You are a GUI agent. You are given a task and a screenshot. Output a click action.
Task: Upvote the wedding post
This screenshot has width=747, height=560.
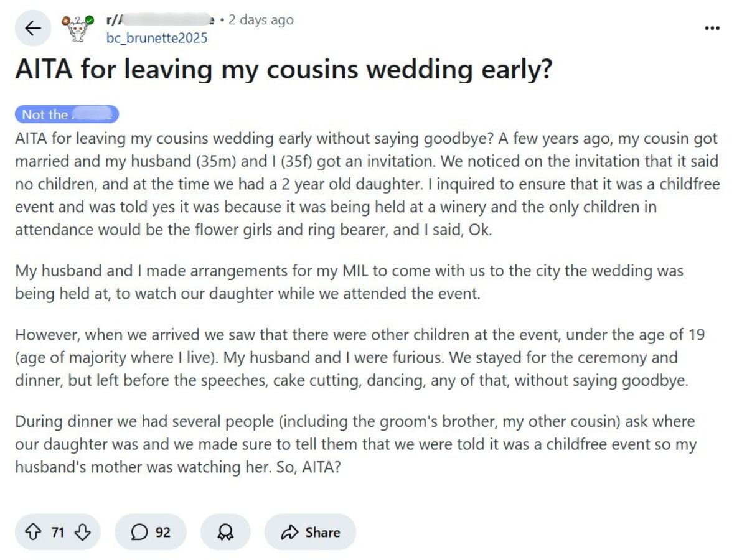32,532
